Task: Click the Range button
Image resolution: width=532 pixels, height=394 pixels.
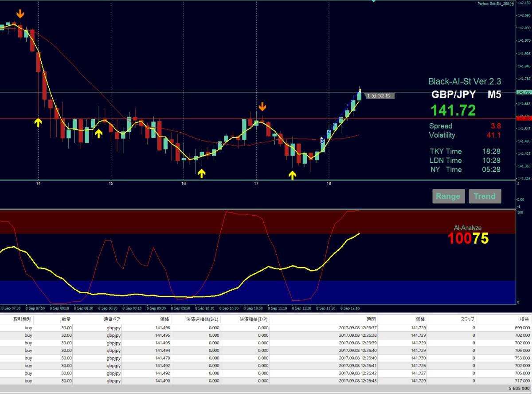Action: click(x=448, y=196)
